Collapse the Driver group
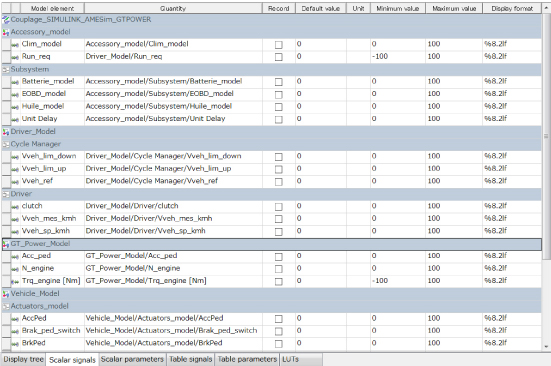 [x=6, y=194]
